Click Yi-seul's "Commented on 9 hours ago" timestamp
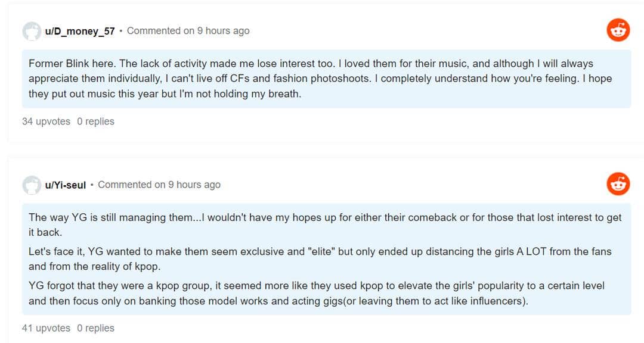 coord(159,185)
